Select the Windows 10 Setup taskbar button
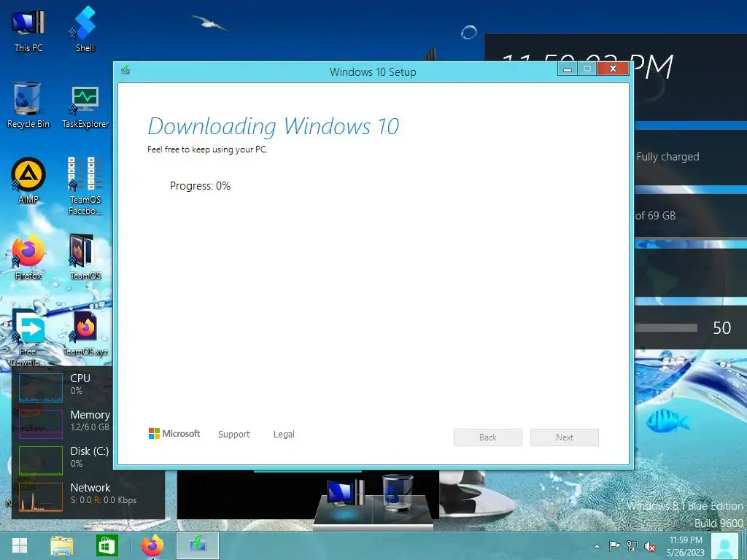The width and height of the screenshot is (747, 560). tap(198, 545)
